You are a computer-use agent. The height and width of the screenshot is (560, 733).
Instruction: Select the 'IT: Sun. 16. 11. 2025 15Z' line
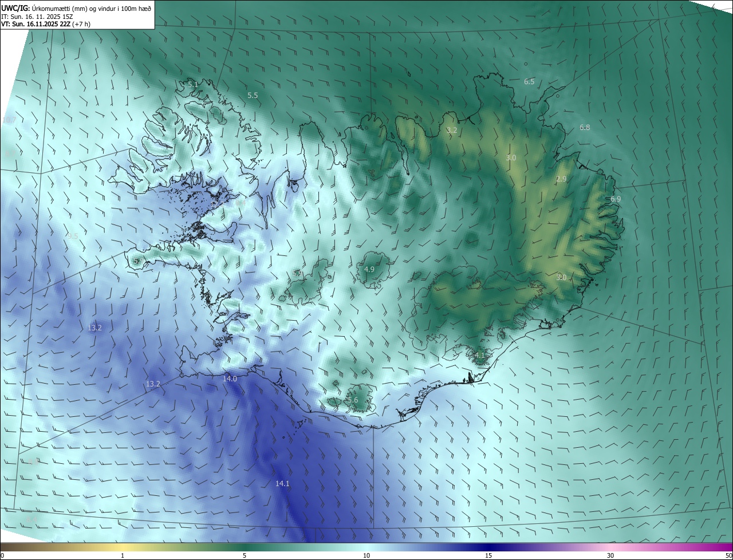click(x=37, y=17)
